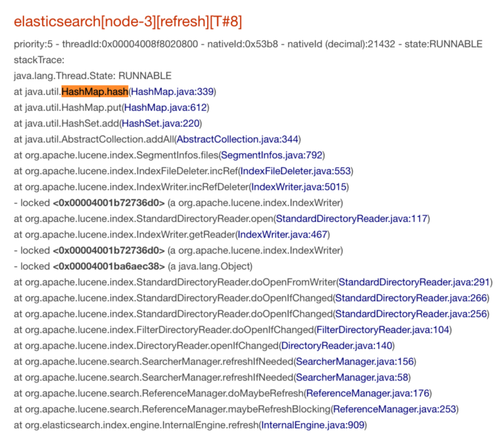Click 'java.util.HashMap.put' method text
The width and height of the screenshot is (504, 436).
(x=73, y=107)
